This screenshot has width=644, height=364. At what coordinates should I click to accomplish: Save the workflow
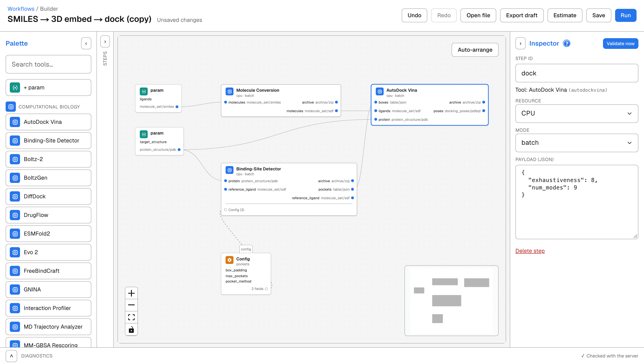tap(599, 15)
